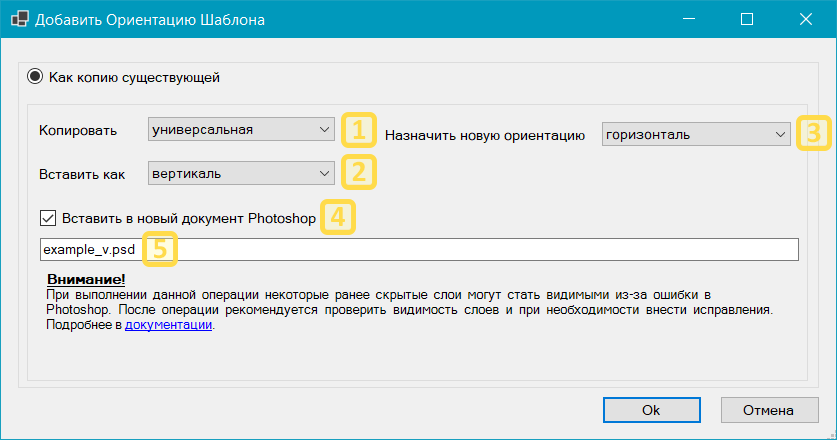Open the 'документации' link

coord(168,326)
